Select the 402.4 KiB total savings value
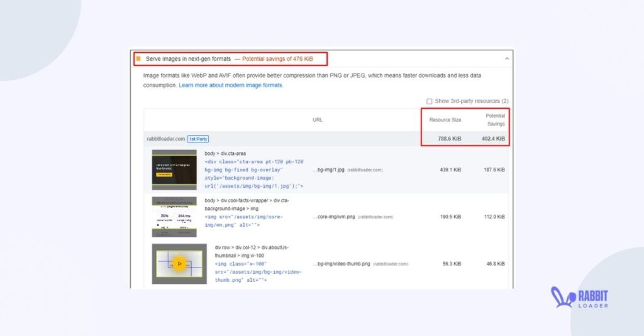This screenshot has width=644, height=336. click(493, 139)
